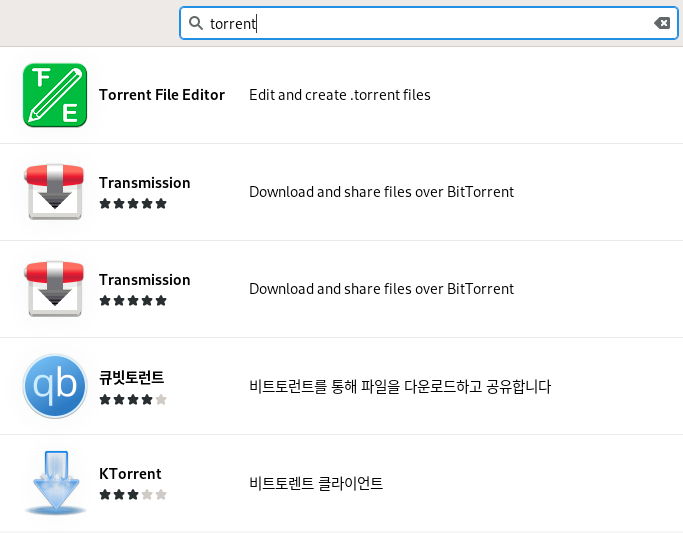Select the first Transmission title
The width and height of the screenshot is (683, 533).
[x=145, y=183]
